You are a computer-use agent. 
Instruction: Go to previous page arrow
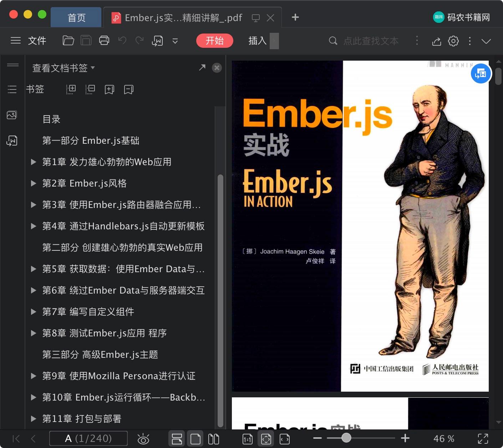33,439
